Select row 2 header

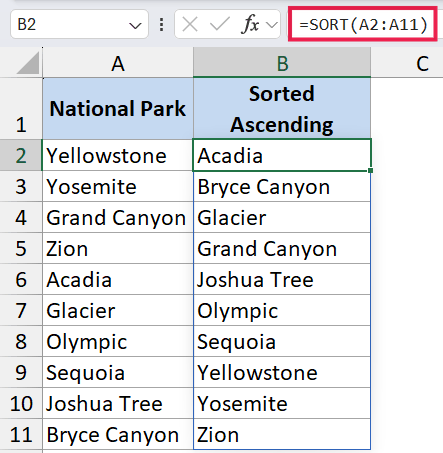pyautogui.click(x=21, y=155)
